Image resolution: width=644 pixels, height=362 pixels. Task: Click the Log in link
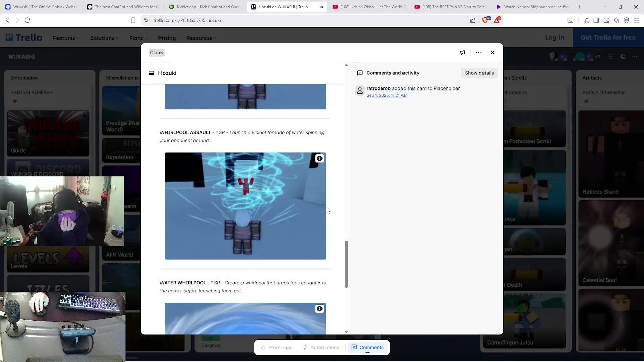[554, 37]
